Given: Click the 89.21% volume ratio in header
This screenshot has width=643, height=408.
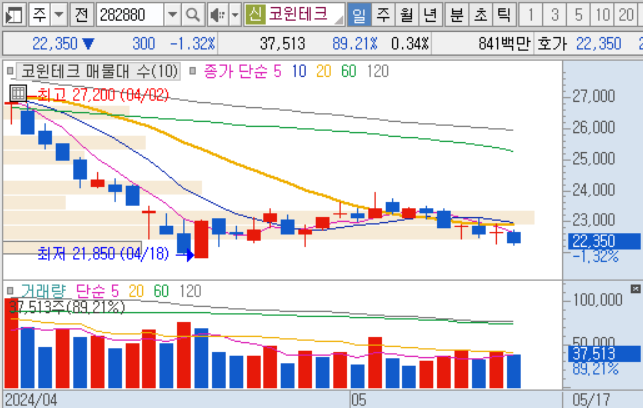Looking at the screenshot, I should (355, 43).
